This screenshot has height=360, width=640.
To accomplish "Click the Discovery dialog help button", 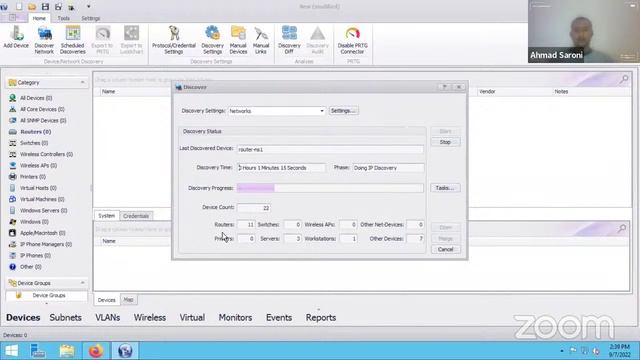I will pyautogui.click(x=445, y=87).
